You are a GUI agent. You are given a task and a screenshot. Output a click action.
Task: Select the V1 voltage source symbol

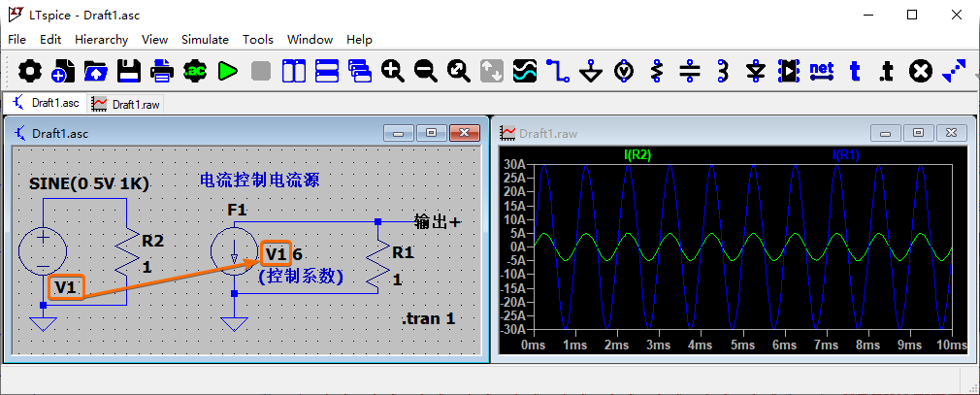(x=43, y=252)
